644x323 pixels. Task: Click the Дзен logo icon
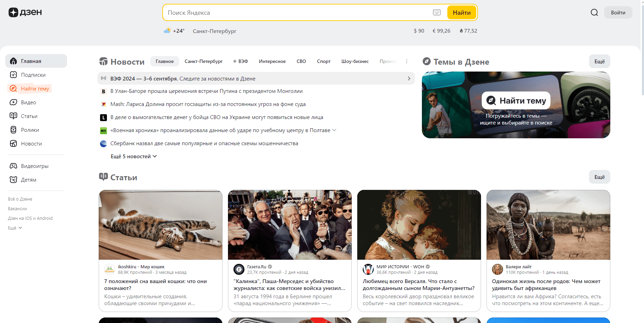tap(13, 12)
